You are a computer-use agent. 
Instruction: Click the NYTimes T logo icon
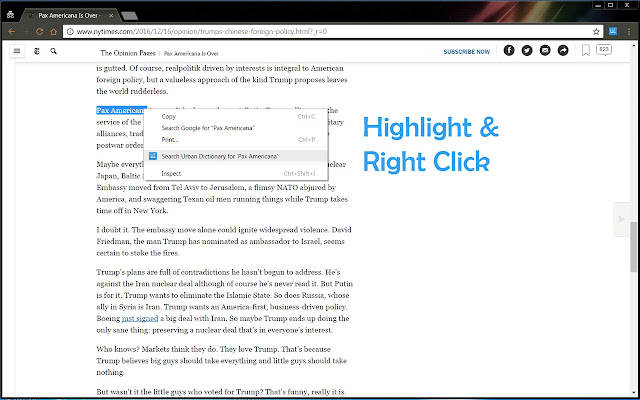(37, 51)
